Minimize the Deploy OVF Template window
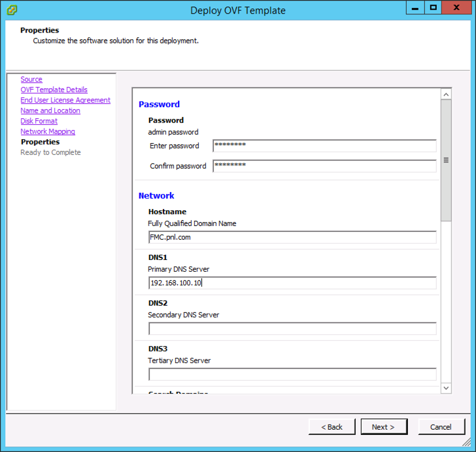Screen dimensions: 476x452 [415, 8]
